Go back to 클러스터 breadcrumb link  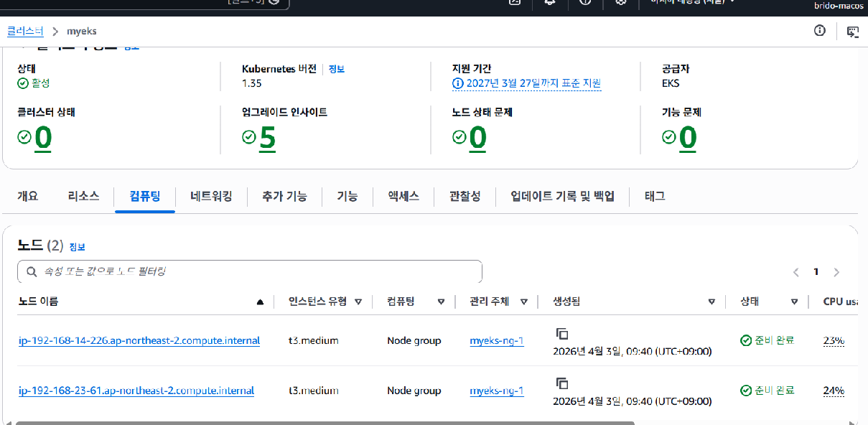(25, 32)
